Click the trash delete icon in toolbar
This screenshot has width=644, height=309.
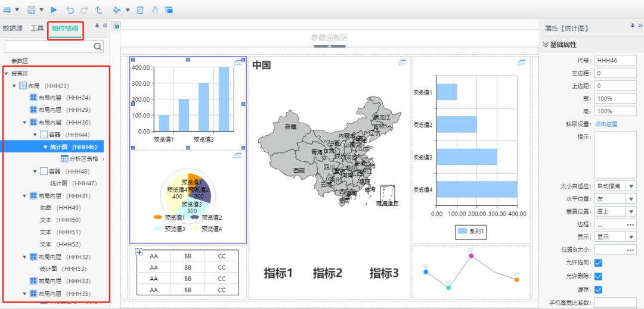(140, 10)
